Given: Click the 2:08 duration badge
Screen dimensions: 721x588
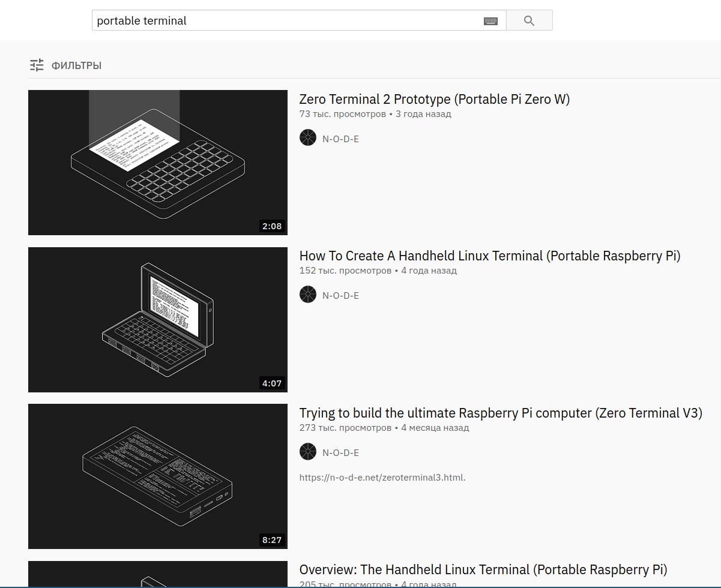Looking at the screenshot, I should (272, 226).
